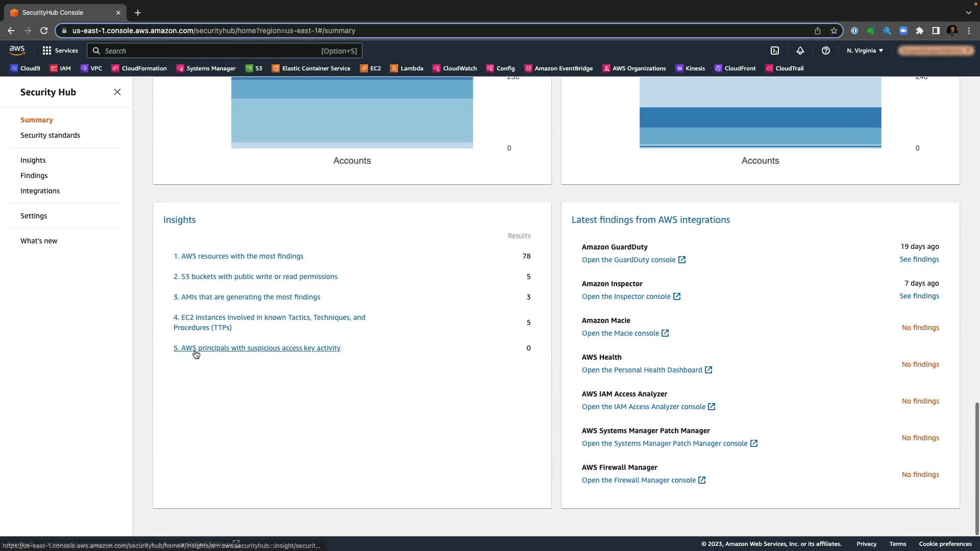
Task: Open the Services grid menu
Action: [60, 51]
